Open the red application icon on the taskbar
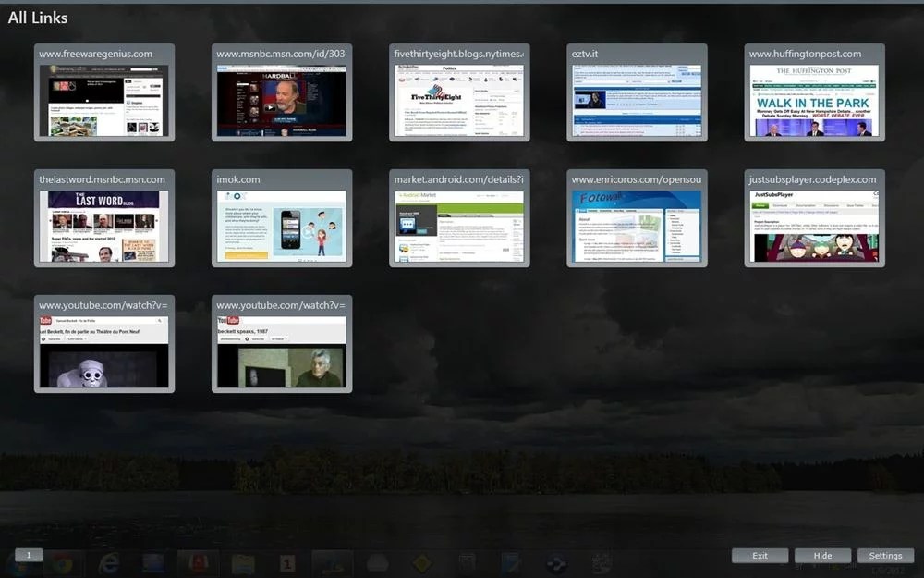Image resolution: width=924 pixels, height=578 pixels. tap(201, 562)
